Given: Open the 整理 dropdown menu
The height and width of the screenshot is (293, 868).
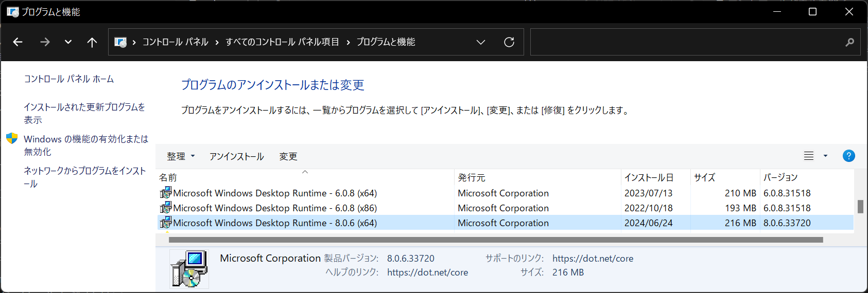Looking at the screenshot, I should coord(181,156).
